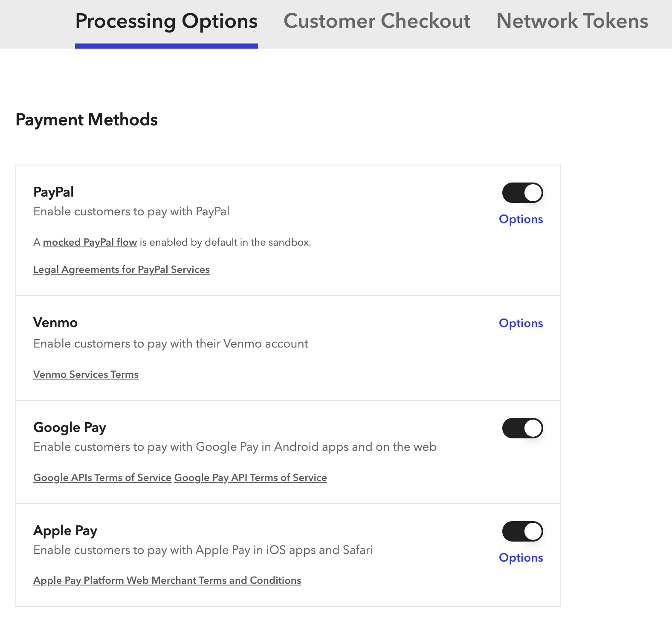Screen dimensions: 672x626
Task: Click the PayPal section title
Action: coord(53,192)
